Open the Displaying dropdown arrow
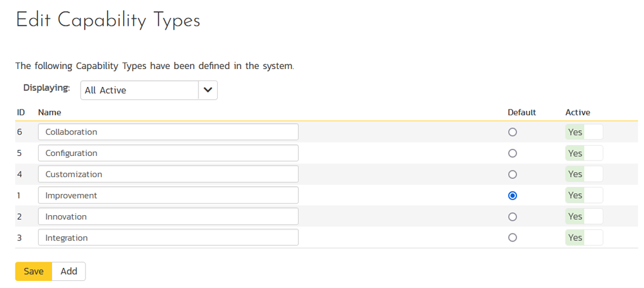 tap(207, 90)
